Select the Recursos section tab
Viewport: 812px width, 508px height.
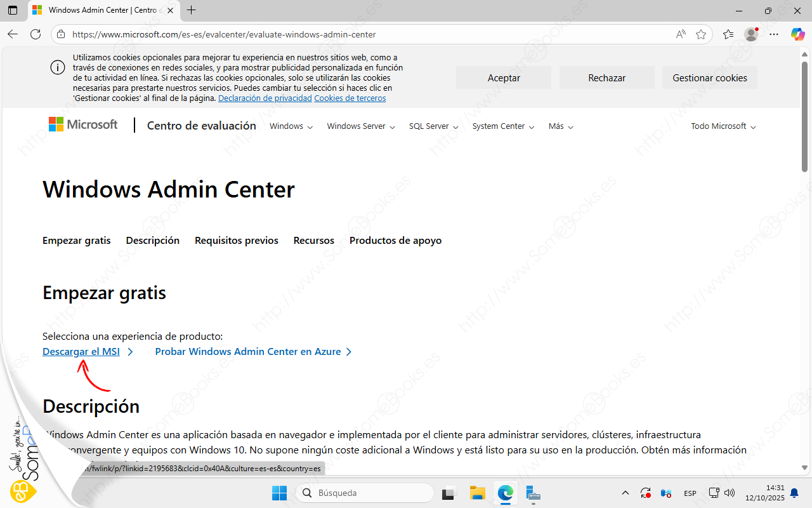click(313, 241)
